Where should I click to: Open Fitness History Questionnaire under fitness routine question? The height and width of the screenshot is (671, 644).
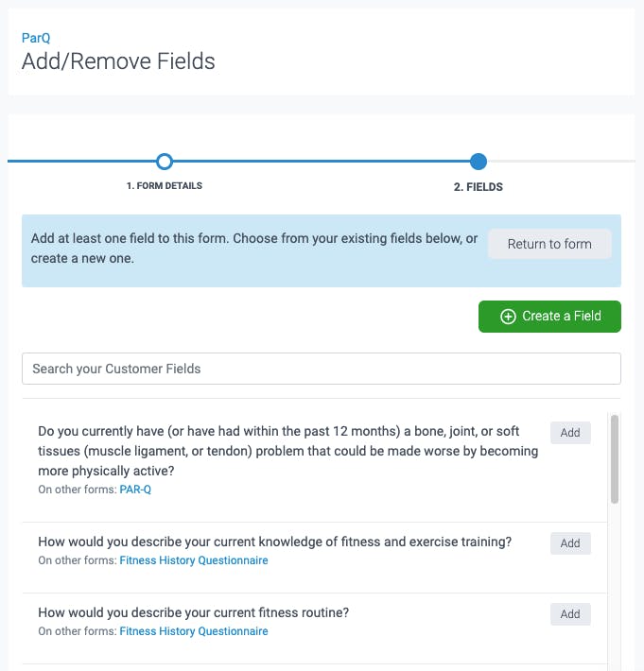click(x=194, y=631)
